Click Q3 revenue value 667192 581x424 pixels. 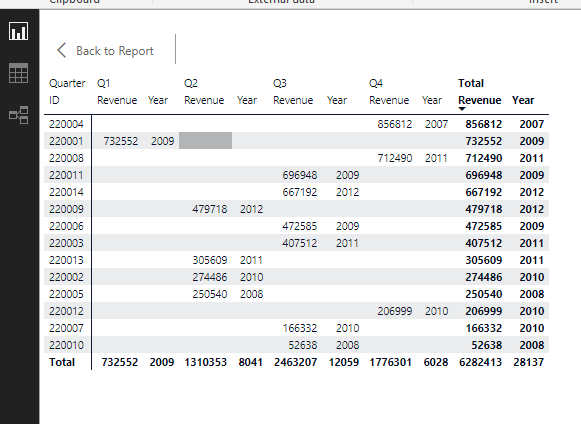coord(300,192)
